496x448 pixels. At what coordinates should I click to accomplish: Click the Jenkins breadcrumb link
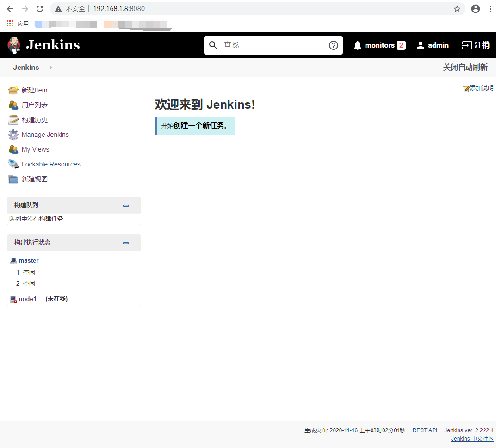point(26,68)
